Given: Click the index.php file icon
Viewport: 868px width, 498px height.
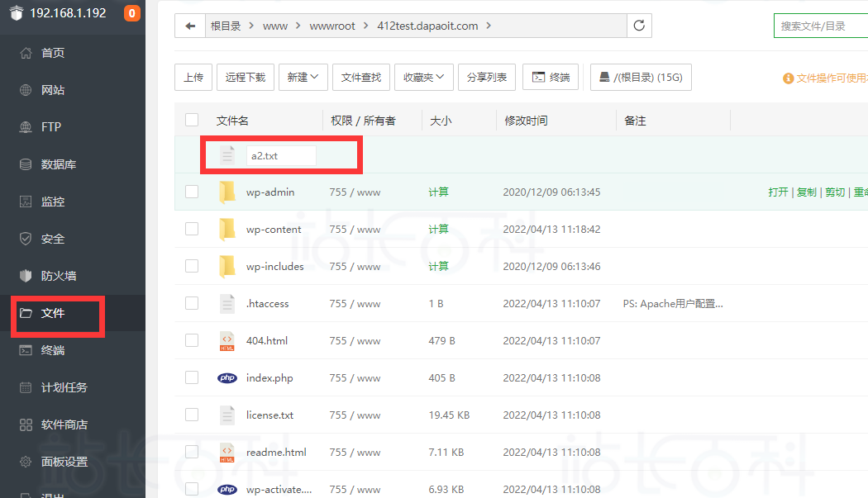Looking at the screenshot, I should pos(227,378).
